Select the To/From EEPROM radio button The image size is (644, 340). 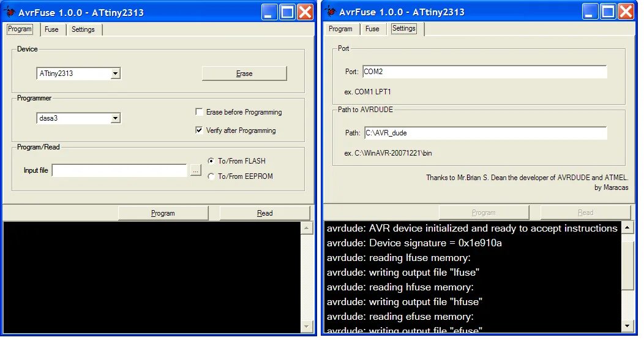click(x=211, y=176)
